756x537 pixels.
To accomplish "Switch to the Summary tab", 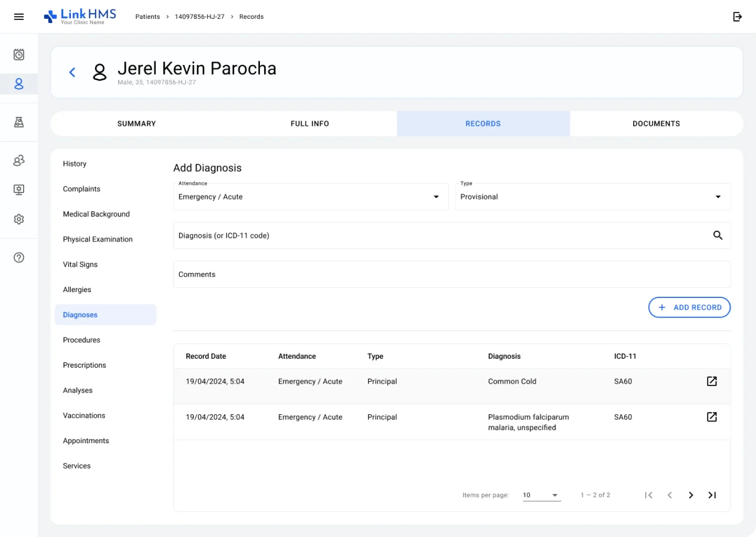I will click(x=136, y=123).
